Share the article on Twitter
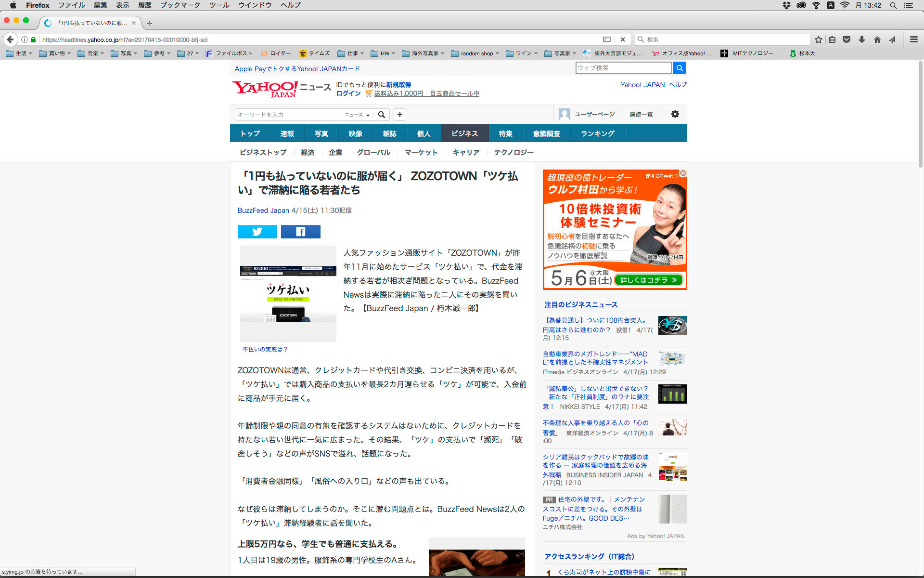 point(257,232)
